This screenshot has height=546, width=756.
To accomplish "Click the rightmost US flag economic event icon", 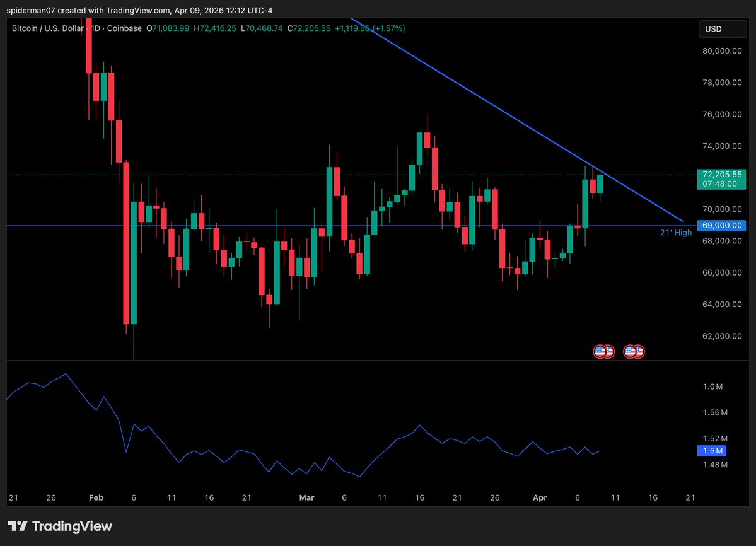I will 638,351.
